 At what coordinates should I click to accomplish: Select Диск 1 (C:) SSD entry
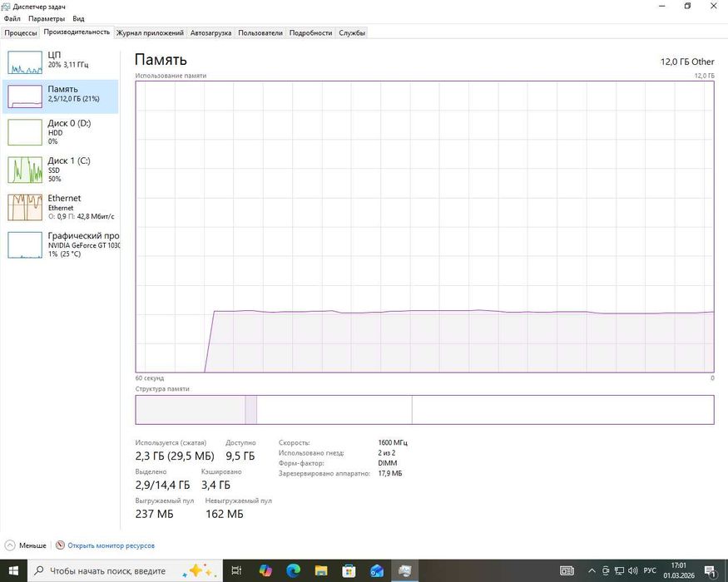61,170
